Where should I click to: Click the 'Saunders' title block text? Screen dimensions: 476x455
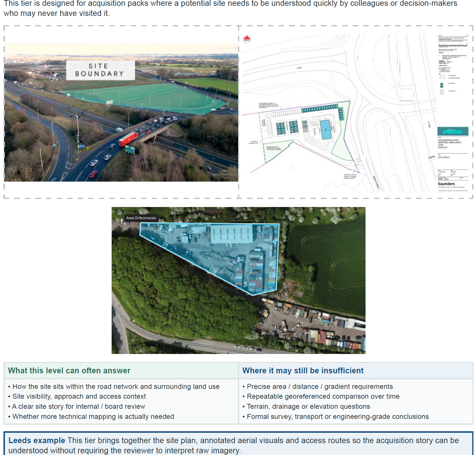tap(446, 184)
